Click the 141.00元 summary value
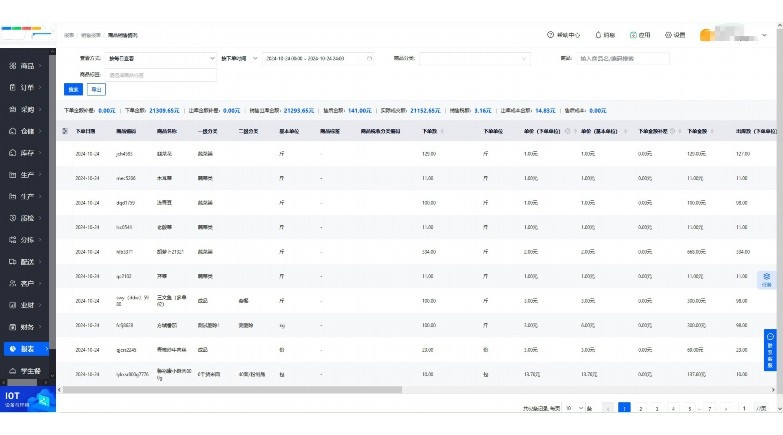The height and width of the screenshot is (435, 783). click(x=360, y=110)
